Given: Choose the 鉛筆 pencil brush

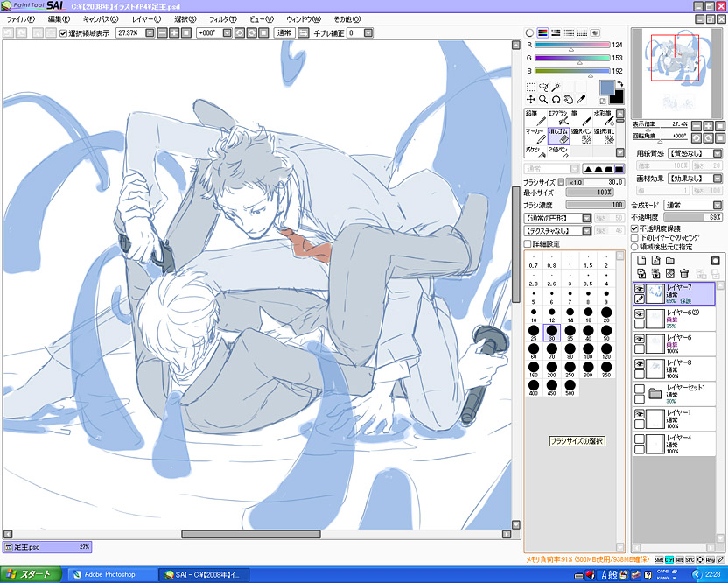Looking at the screenshot, I should point(535,117).
